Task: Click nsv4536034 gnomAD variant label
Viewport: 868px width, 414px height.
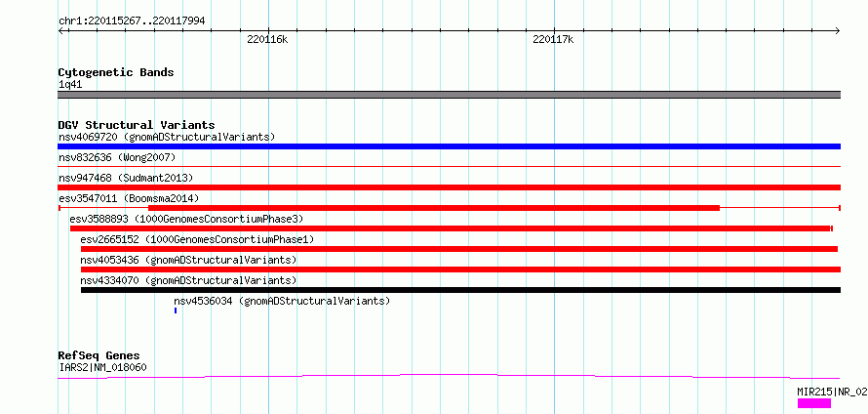Action: [x=282, y=301]
